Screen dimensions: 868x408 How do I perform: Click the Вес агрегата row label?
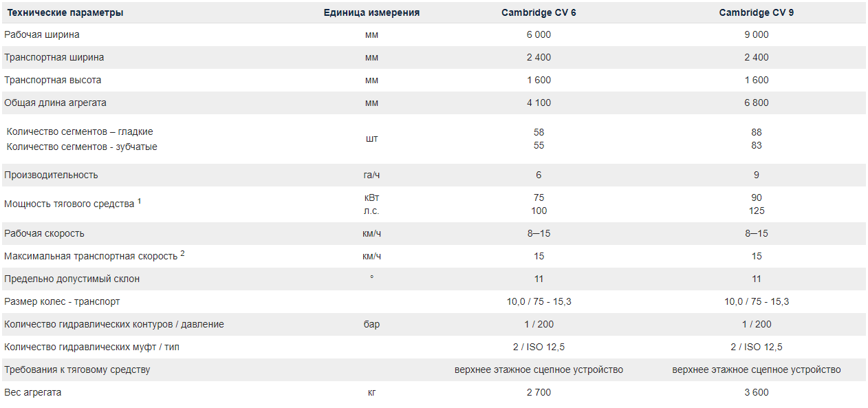click(x=33, y=392)
